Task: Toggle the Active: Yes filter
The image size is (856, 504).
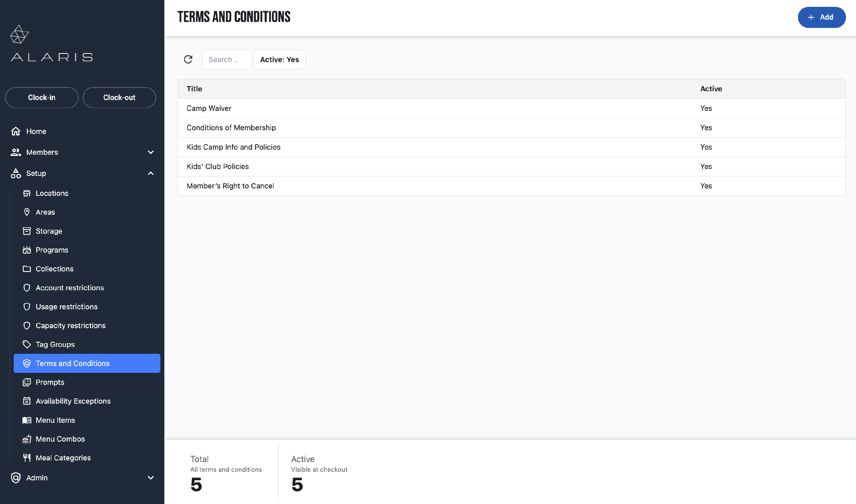Action: [279, 59]
